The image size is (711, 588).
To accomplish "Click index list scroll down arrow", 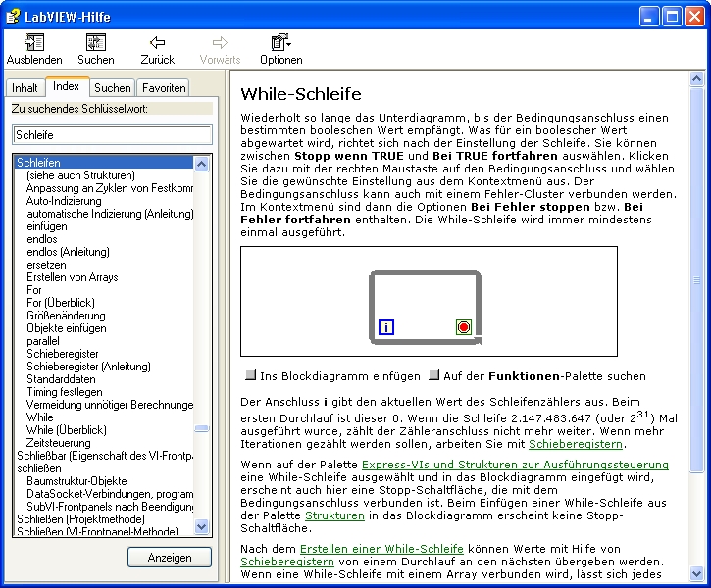I will click(x=201, y=526).
